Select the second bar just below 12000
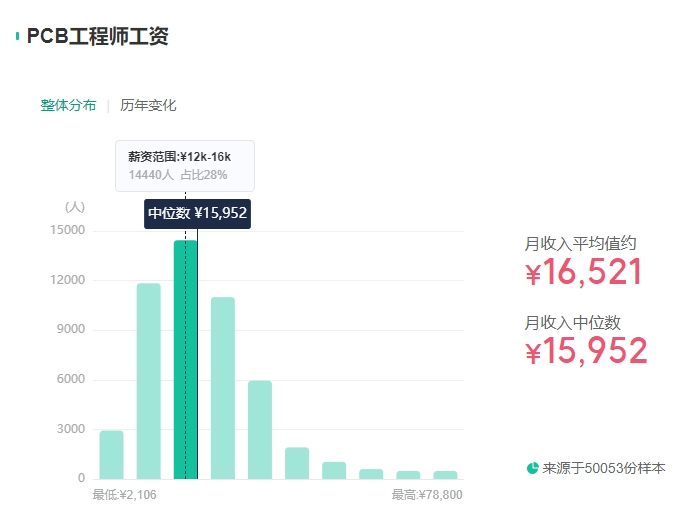Screen dimensions: 688x517 pos(148,381)
